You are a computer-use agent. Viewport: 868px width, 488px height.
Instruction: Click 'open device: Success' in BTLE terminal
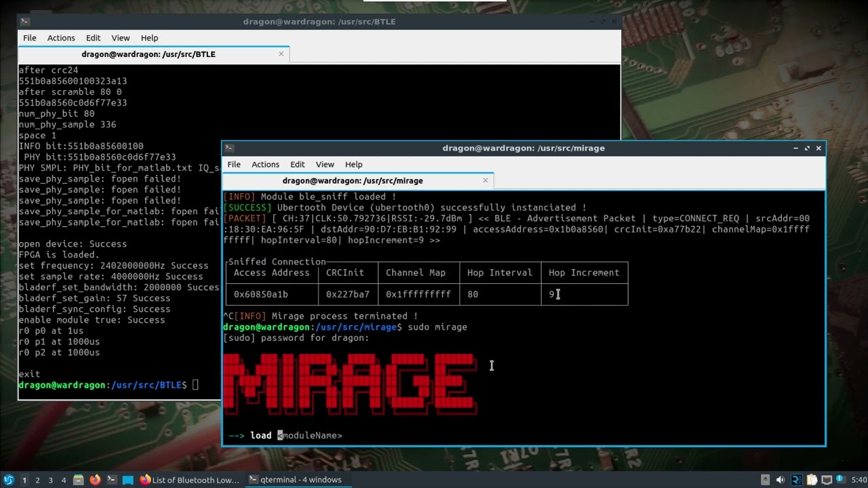pyautogui.click(x=73, y=244)
